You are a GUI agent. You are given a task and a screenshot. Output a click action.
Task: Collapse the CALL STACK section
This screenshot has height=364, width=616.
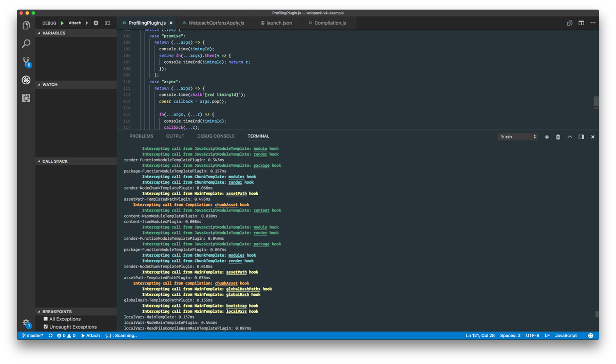click(x=76, y=161)
